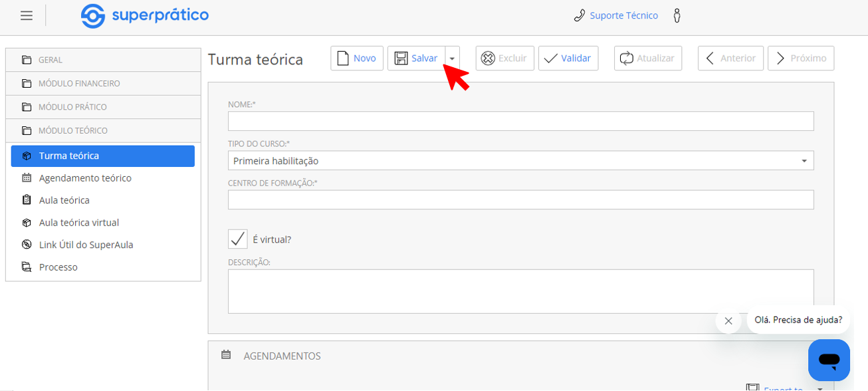This screenshot has height=391, width=868.
Task: Select Aula teórica virtual menu item
Action: tap(79, 223)
